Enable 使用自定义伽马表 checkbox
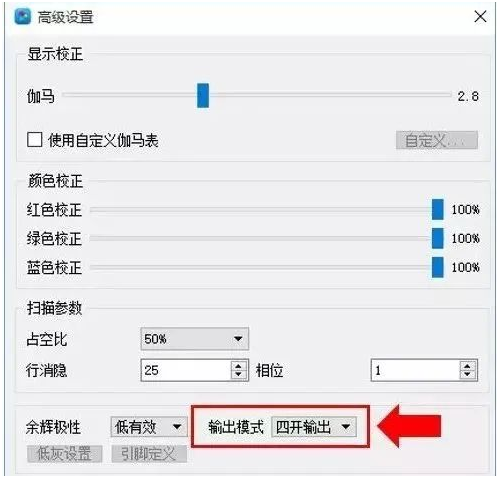499x478 pixels. (34, 139)
